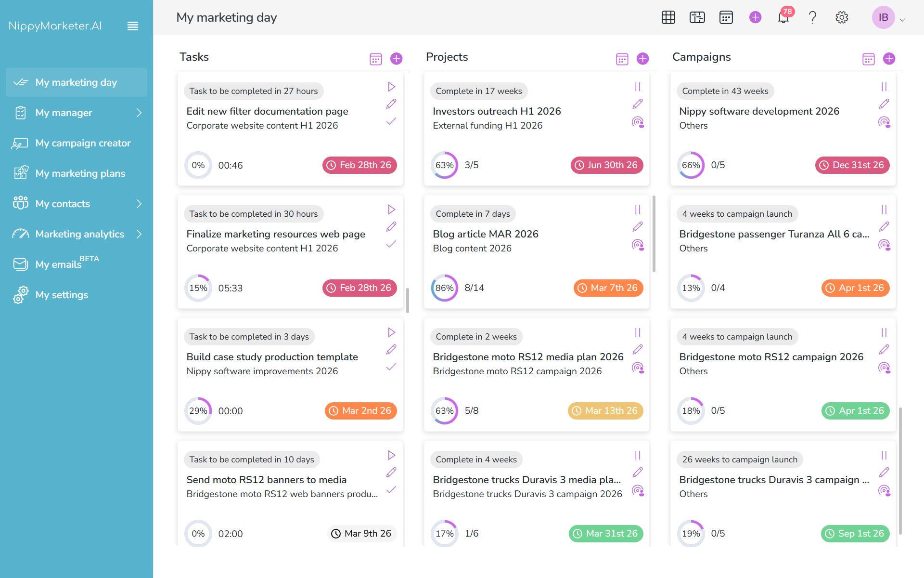Click 86% progress ring on Blog article MAR 2026
Screen dimensions: 924x578
444,288
